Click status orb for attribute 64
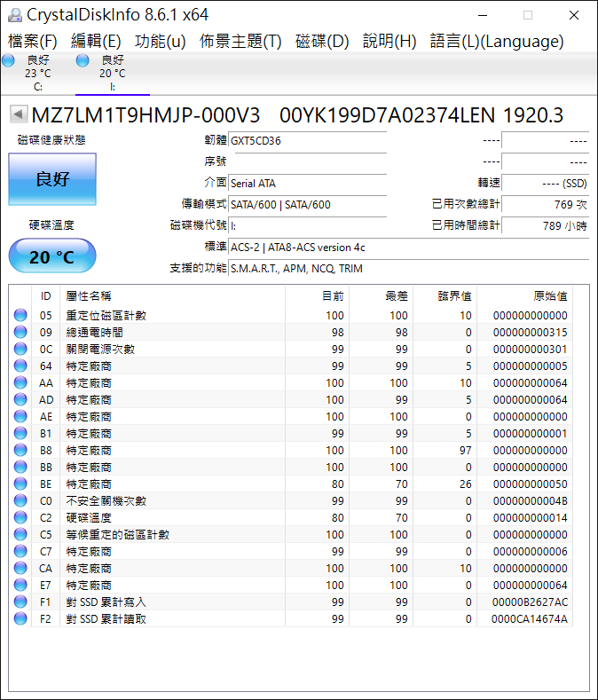This screenshot has height=700, width=598. point(20,366)
